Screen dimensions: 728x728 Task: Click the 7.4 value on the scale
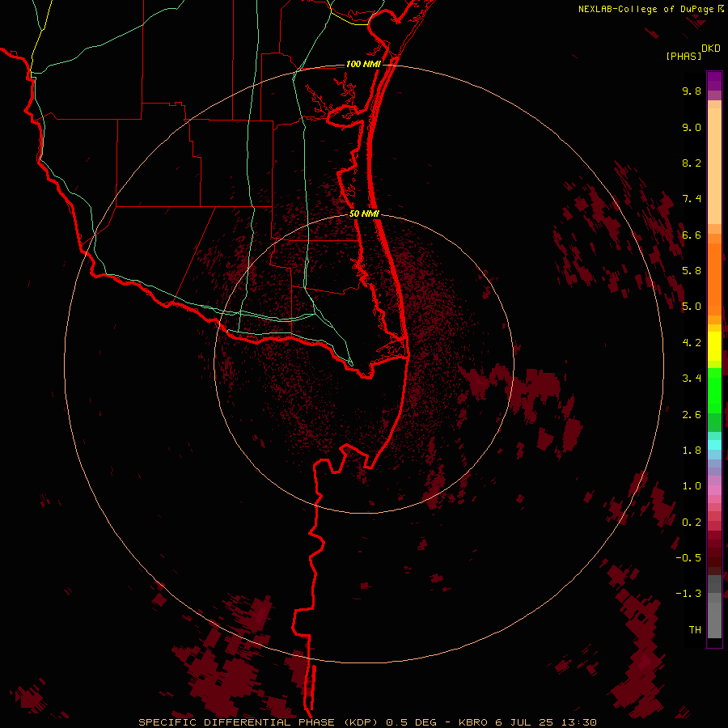(x=692, y=199)
